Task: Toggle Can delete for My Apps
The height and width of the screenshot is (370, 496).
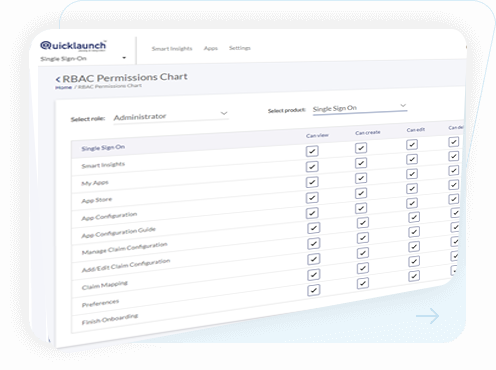Action: (x=454, y=156)
